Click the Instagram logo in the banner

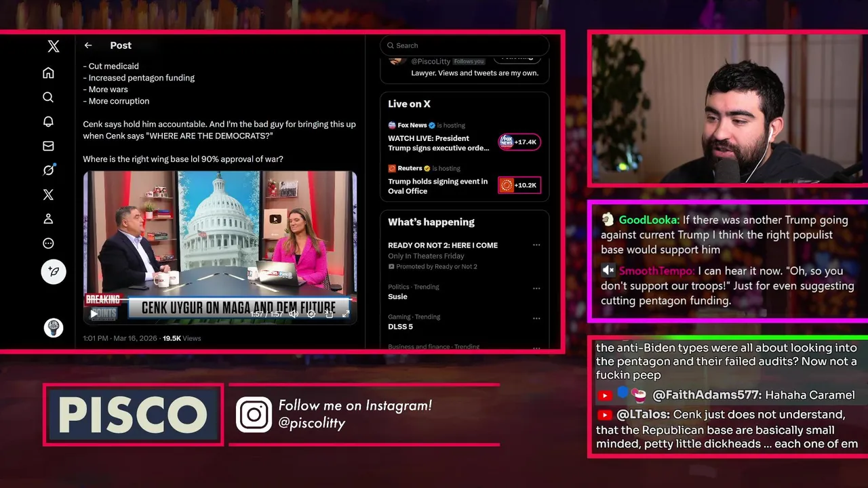[254, 414]
